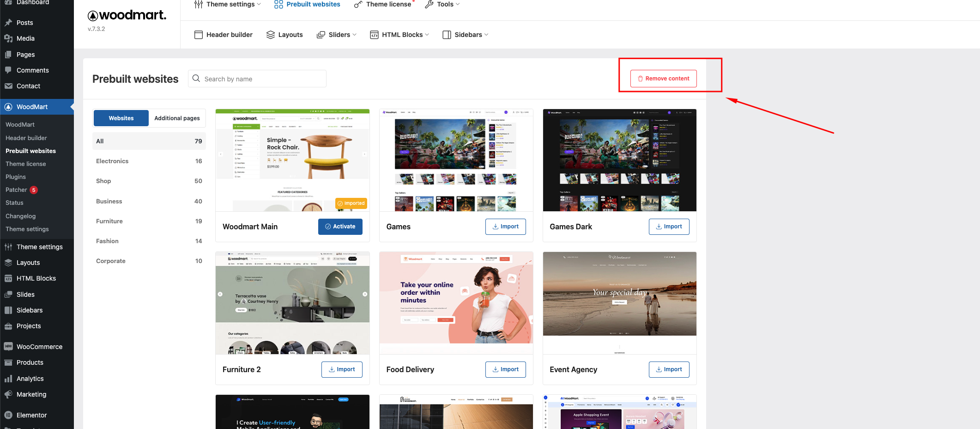Click the Contact envelope icon
Screen dimensions: 980x429
point(8,86)
